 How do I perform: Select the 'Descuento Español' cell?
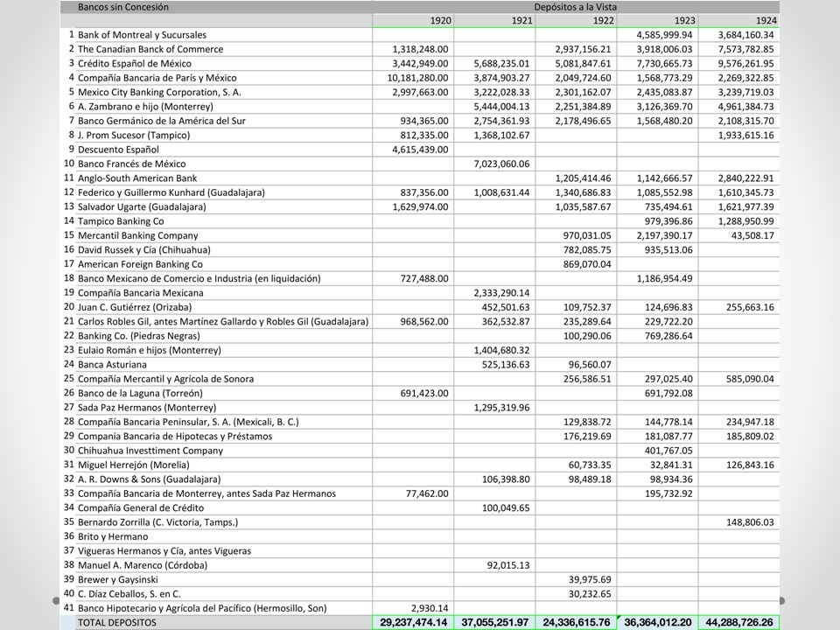[224, 150]
